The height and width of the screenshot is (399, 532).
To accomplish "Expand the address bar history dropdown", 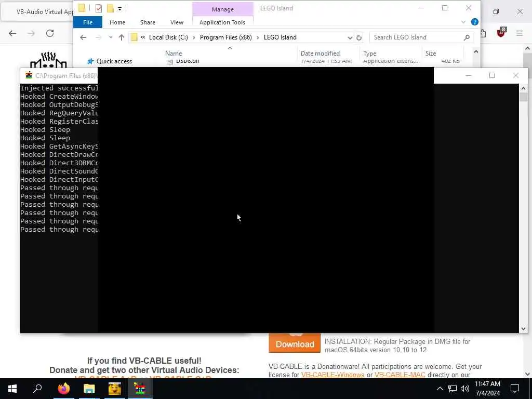I will [x=350, y=37].
